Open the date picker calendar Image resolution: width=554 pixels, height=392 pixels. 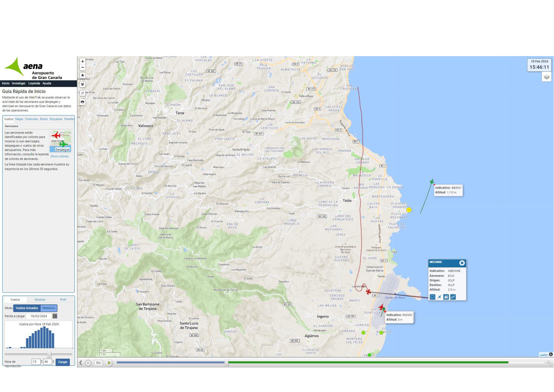coord(55,316)
